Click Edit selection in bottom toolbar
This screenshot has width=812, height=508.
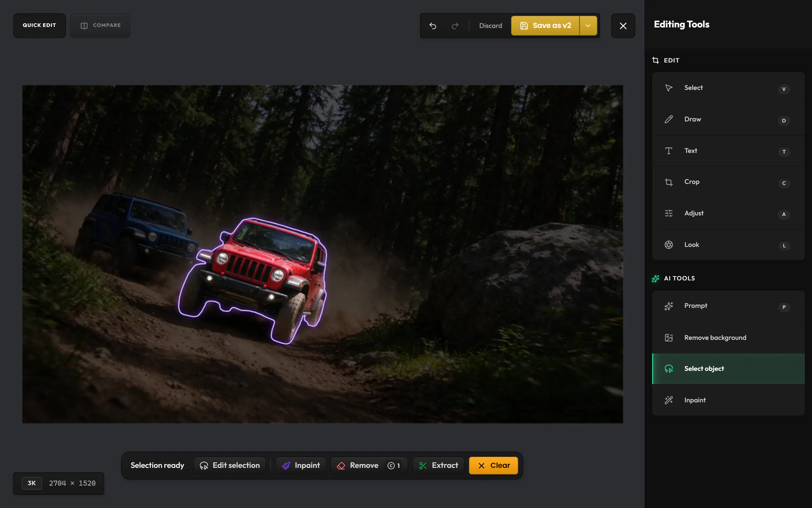click(x=230, y=466)
